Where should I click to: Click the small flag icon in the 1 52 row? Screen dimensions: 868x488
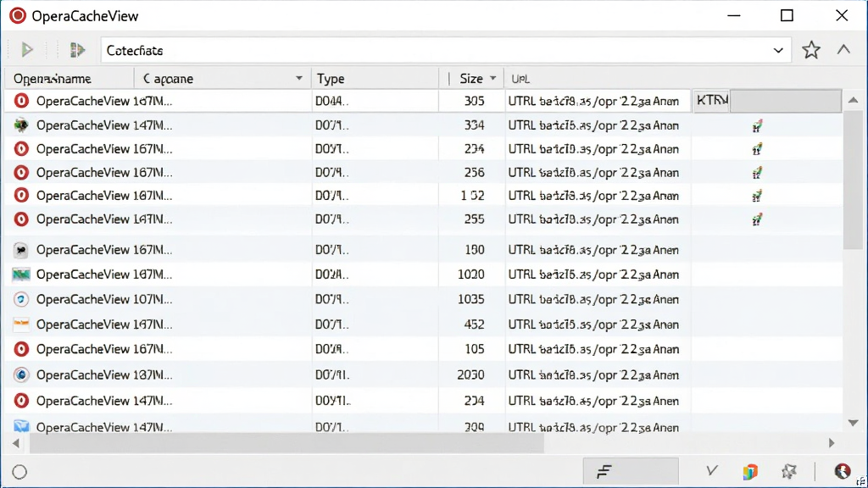[757, 196]
